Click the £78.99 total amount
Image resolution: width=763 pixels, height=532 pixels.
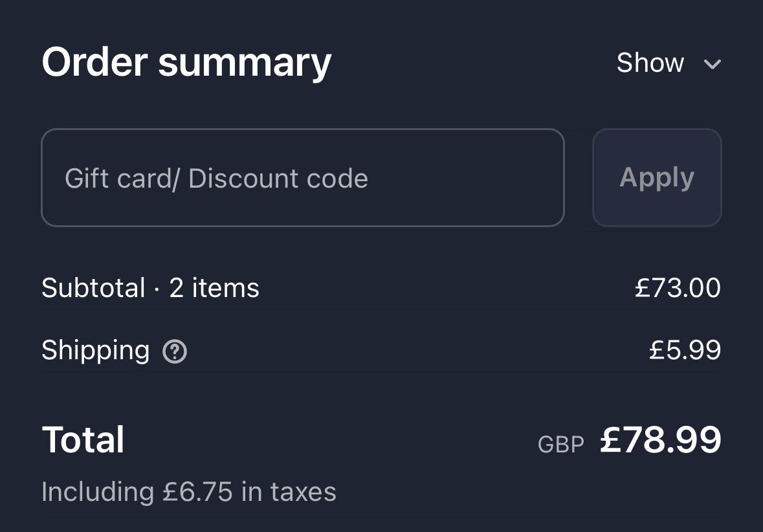pyautogui.click(x=660, y=440)
